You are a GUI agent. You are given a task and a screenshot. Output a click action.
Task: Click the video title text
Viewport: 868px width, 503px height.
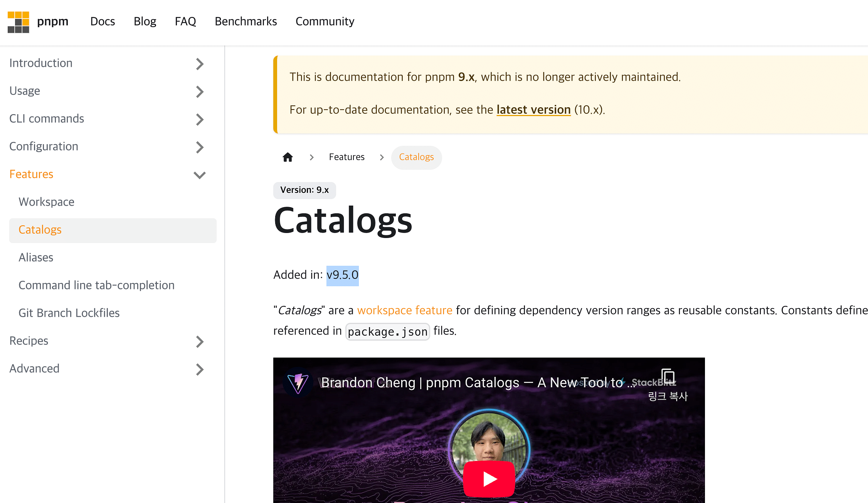(x=478, y=383)
